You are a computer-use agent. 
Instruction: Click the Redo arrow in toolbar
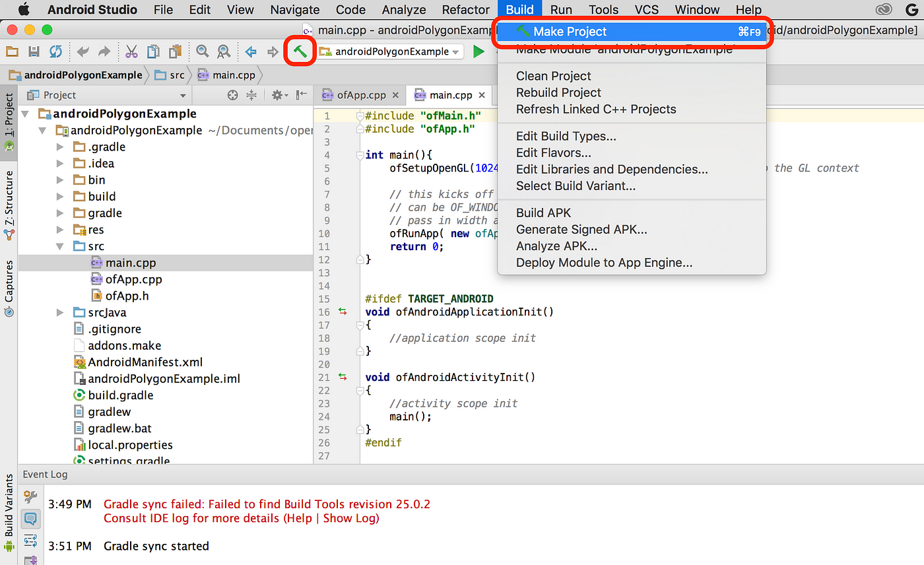(x=104, y=51)
